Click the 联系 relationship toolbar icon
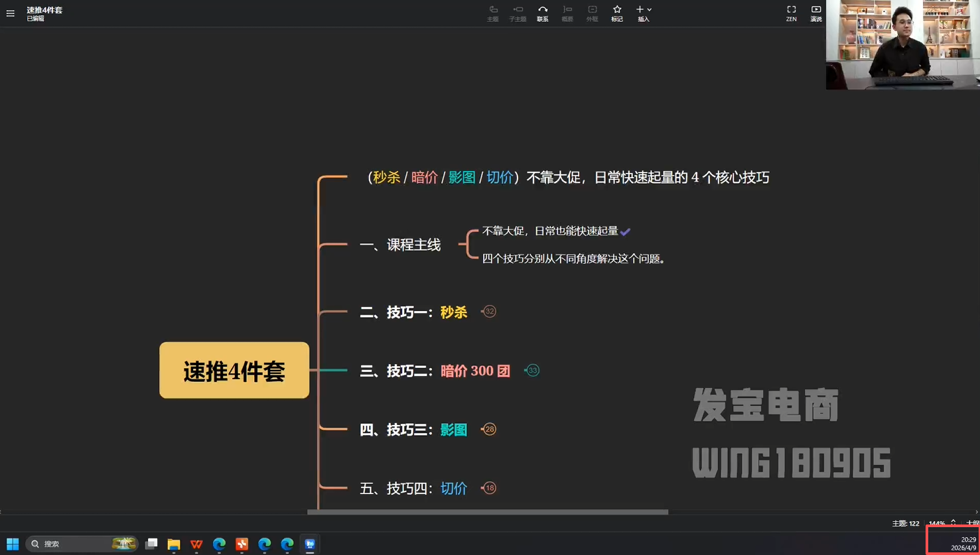980x555 pixels. click(542, 13)
